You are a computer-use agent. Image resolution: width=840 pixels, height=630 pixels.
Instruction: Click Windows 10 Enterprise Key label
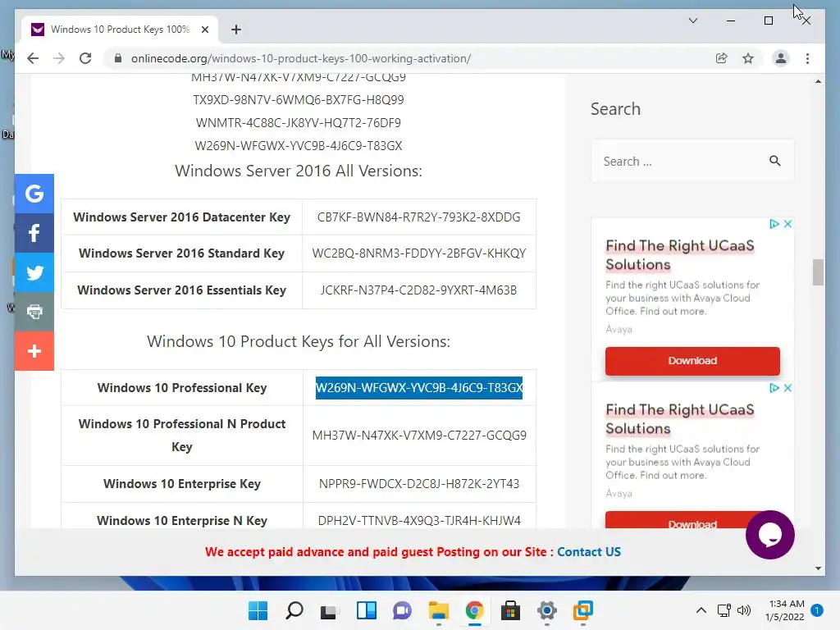pos(181,484)
